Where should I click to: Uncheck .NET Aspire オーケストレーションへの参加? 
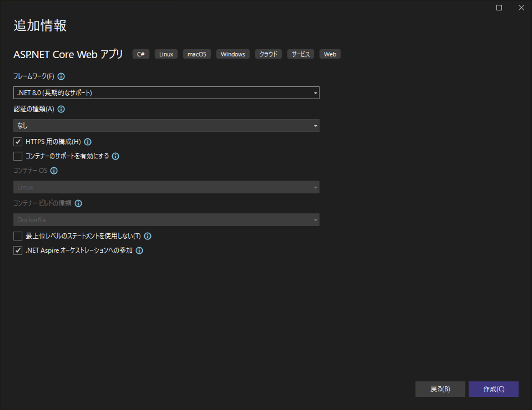17,250
